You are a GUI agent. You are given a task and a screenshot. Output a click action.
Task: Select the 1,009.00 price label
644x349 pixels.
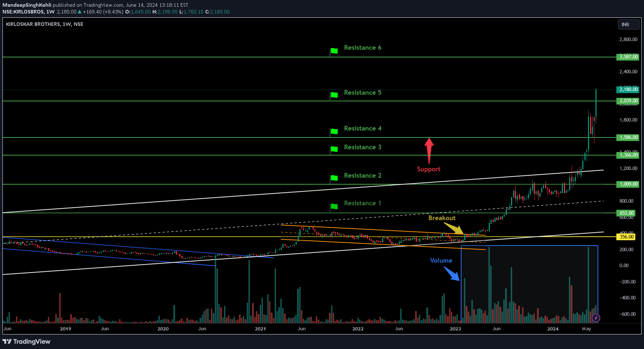click(628, 184)
